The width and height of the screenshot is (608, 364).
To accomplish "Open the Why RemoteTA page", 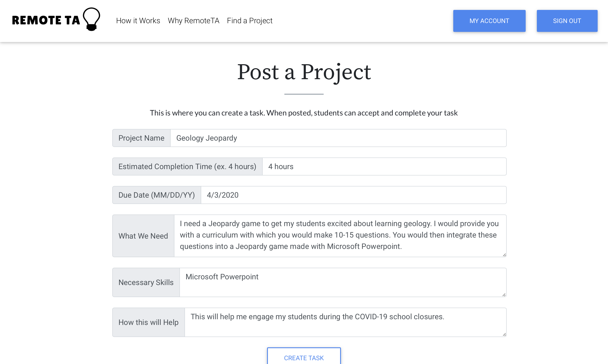I will (x=194, y=21).
